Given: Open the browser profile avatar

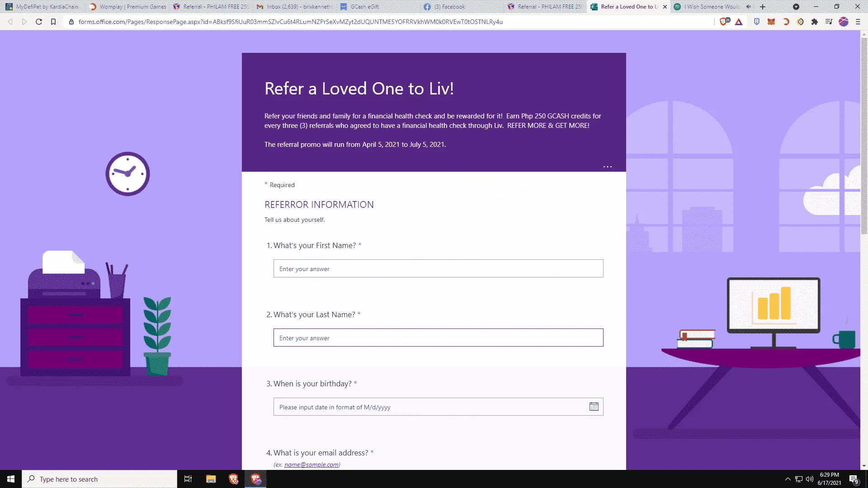Looking at the screenshot, I should [x=844, y=22].
